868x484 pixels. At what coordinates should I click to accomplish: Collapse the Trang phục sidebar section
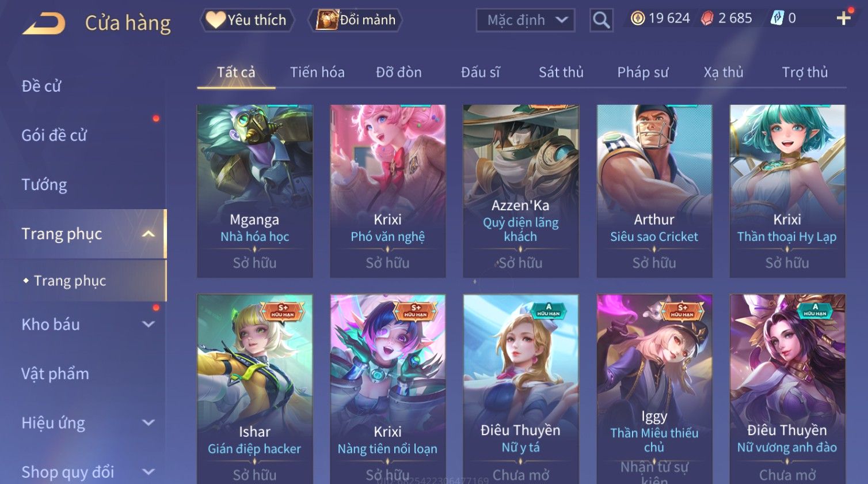click(x=148, y=234)
